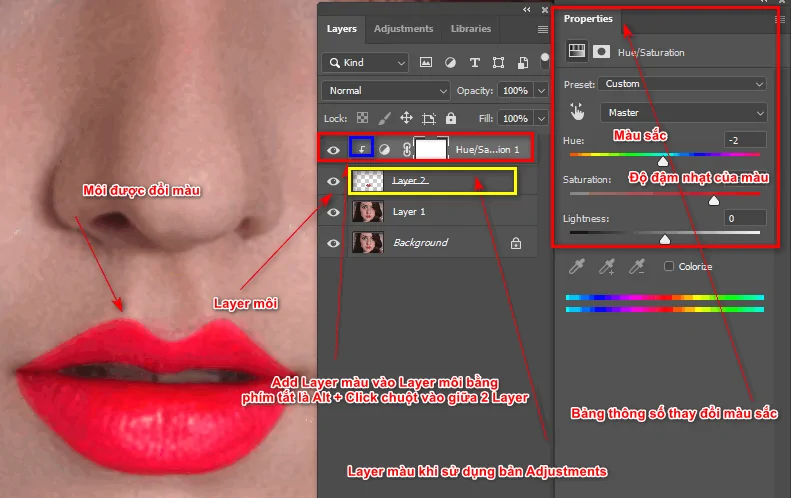Click the add to sample eyedropper
Screen dimensions: 791x498
[606, 267]
